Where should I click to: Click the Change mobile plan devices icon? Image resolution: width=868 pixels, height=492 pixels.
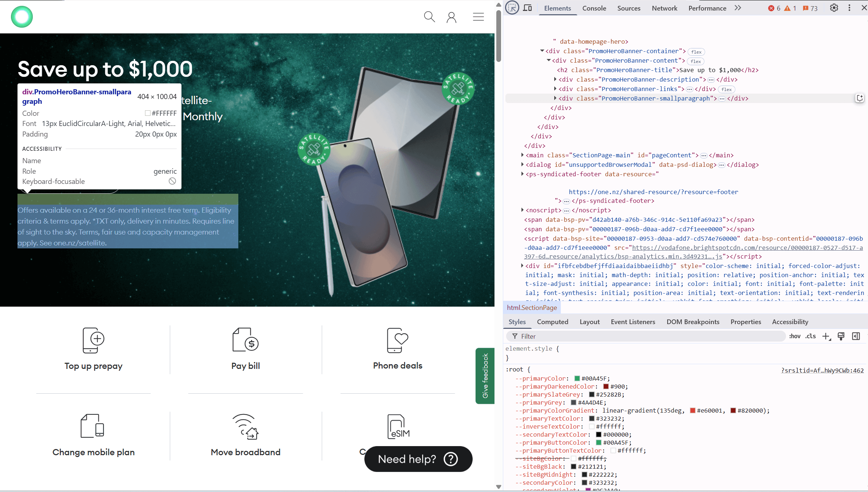click(92, 426)
